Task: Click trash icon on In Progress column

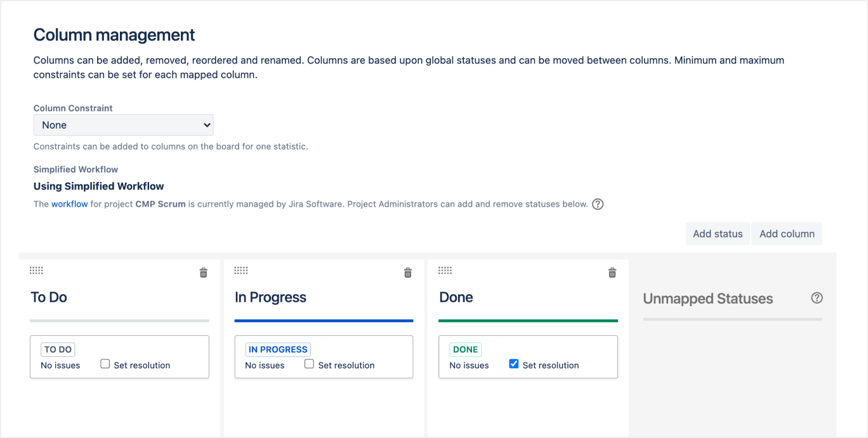Action: [408, 273]
